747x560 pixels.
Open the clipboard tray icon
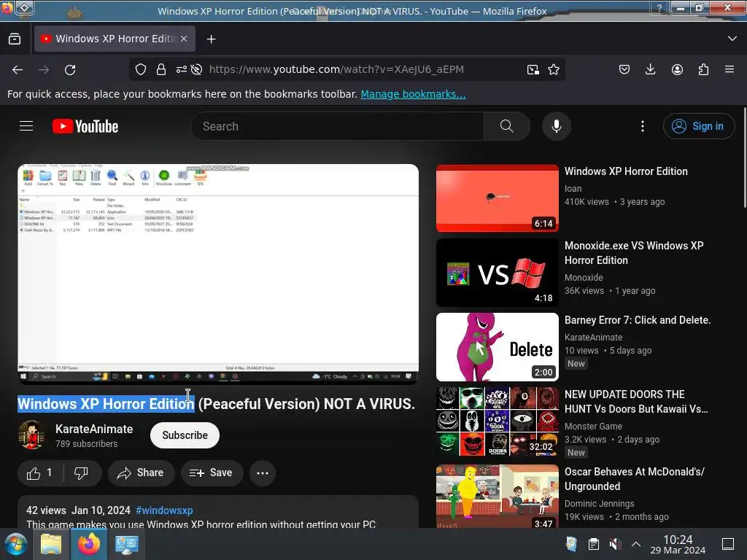point(594,544)
